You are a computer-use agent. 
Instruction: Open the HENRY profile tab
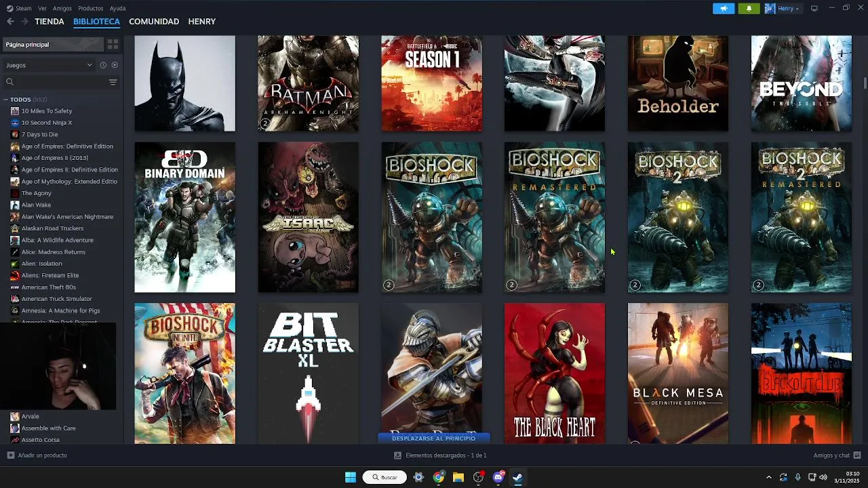pyautogui.click(x=202, y=22)
